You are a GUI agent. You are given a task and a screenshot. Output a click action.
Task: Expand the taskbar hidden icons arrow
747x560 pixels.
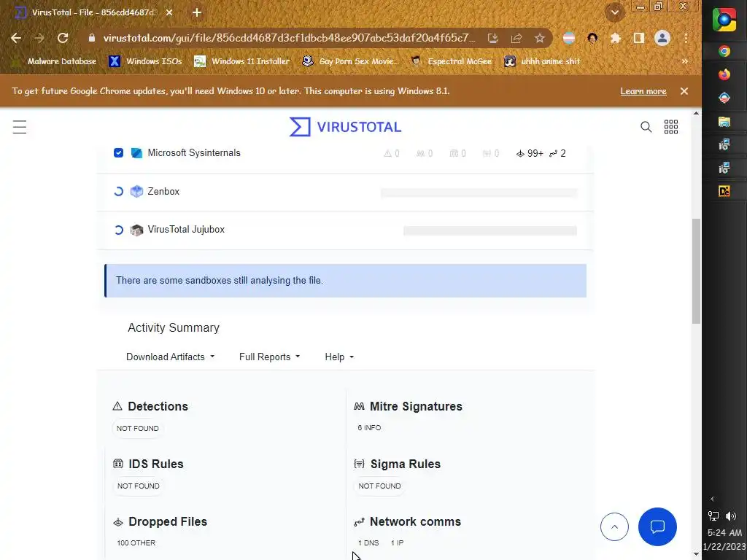point(712,499)
